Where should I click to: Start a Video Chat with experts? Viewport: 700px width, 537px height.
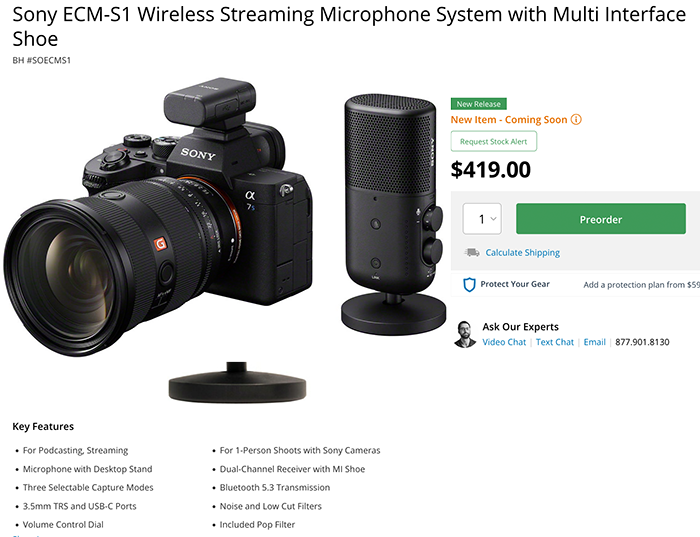(504, 342)
